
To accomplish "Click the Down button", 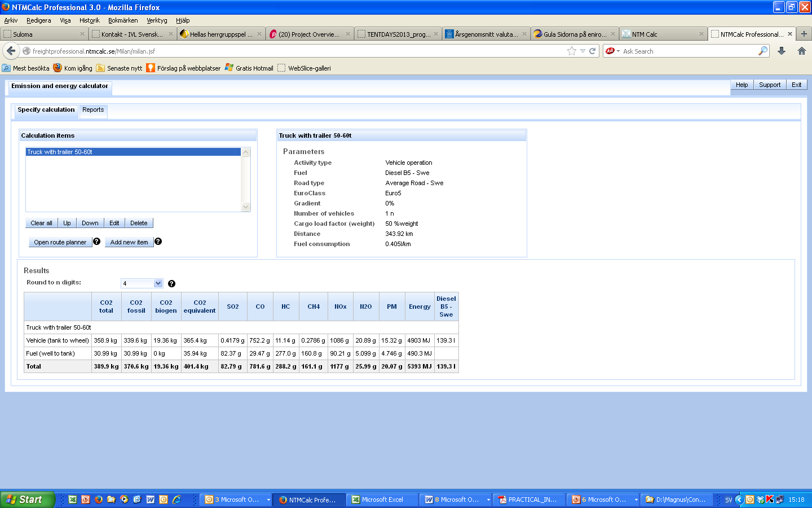I will coord(90,223).
